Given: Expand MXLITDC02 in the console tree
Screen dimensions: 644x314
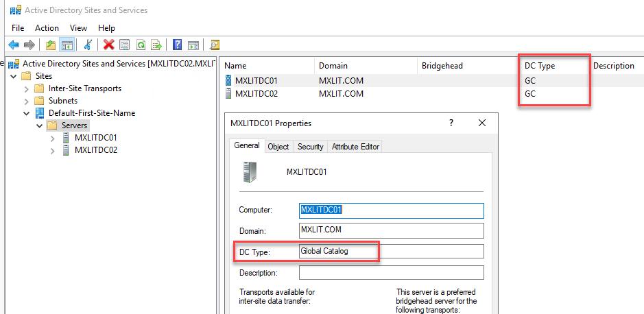Looking at the screenshot, I should pos(53,150).
